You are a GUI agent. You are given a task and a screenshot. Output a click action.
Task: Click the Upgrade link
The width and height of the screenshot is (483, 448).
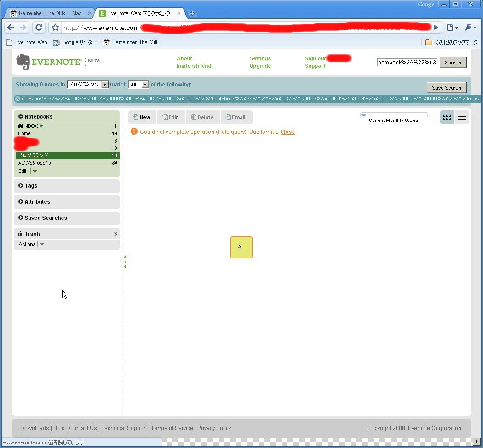(x=260, y=66)
